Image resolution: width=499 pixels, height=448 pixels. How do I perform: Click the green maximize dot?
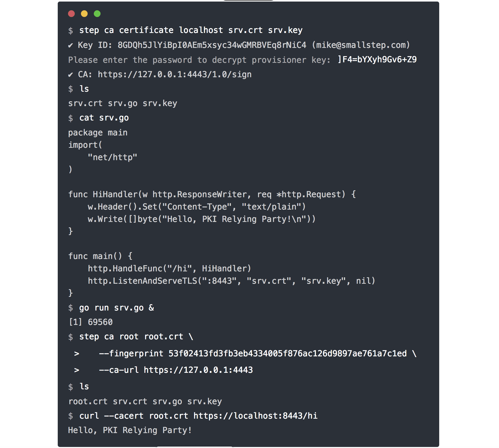97,14
